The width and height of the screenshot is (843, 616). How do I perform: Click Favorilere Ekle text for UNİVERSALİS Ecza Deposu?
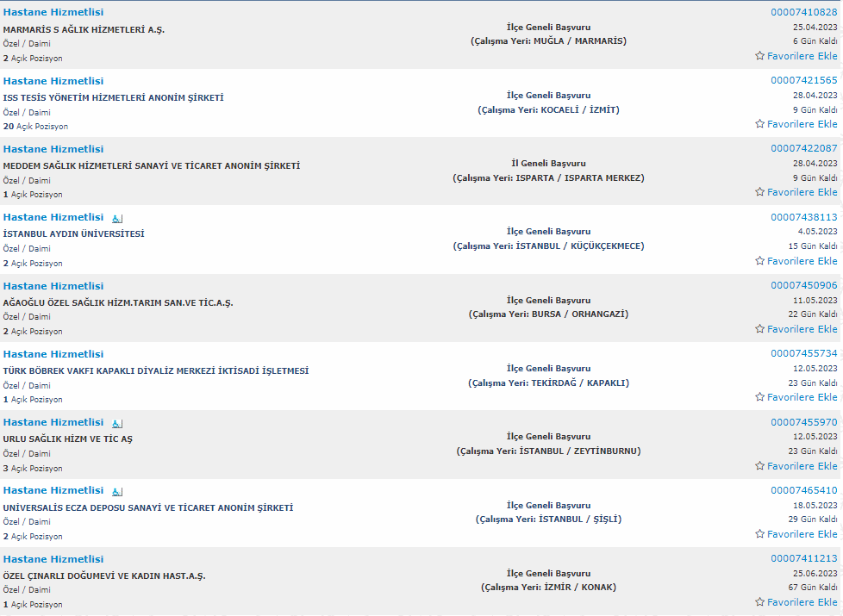click(x=802, y=534)
